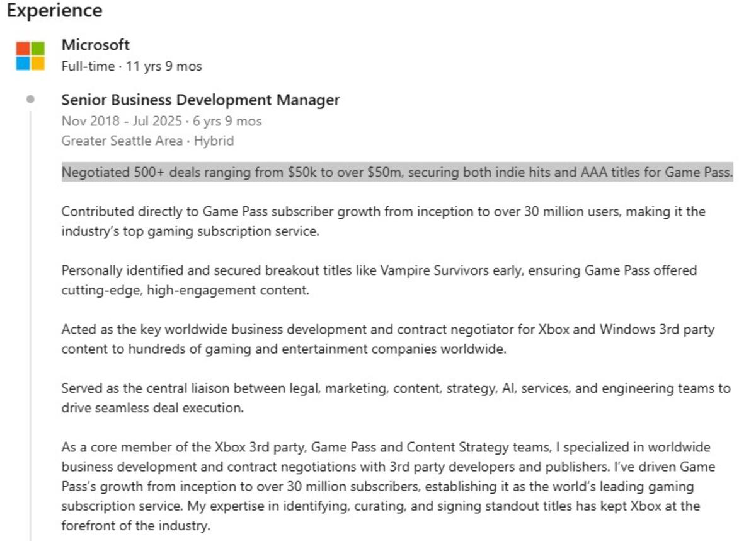Click the central liaison between legal paragraph
Screen dimensions: 756x541
396,398
